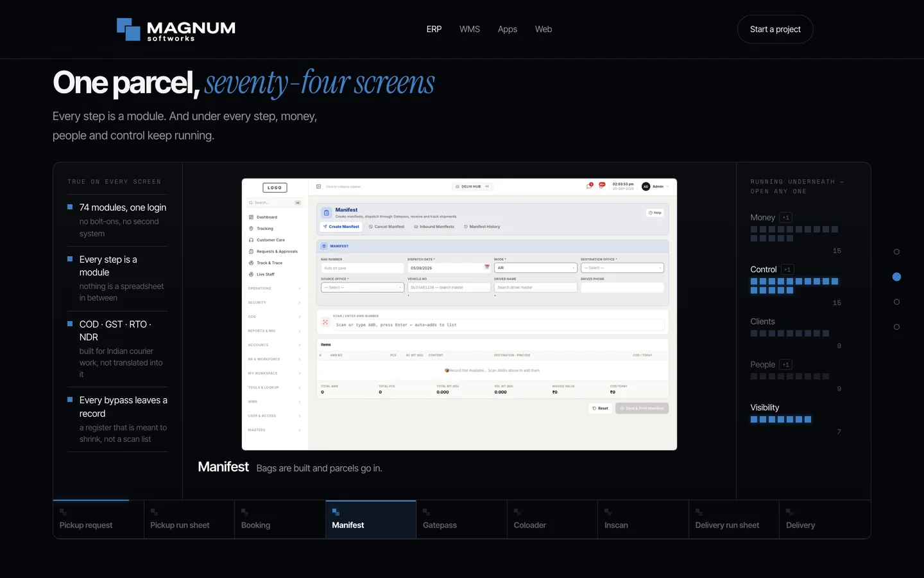Select the Pickup request step tab
Screen dimensions: 924x578
(x=98, y=520)
